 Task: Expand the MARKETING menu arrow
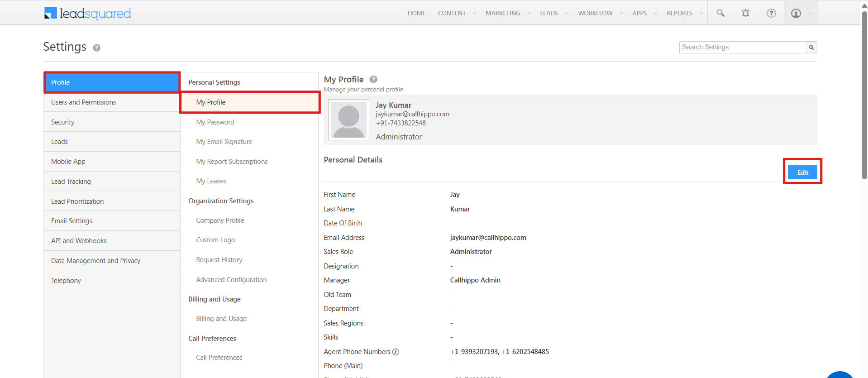pos(529,14)
